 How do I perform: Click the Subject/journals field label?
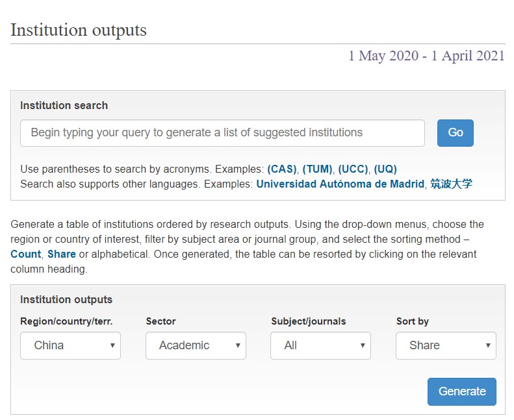point(308,321)
